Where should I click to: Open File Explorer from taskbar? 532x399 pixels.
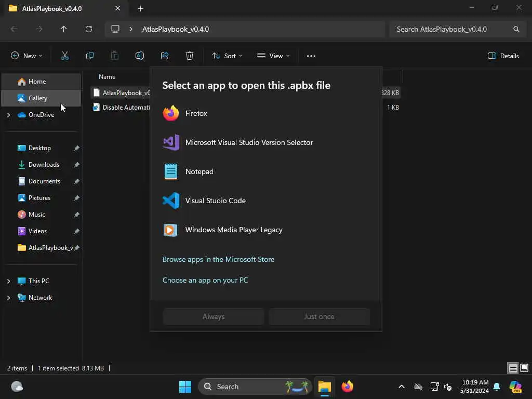325,387
